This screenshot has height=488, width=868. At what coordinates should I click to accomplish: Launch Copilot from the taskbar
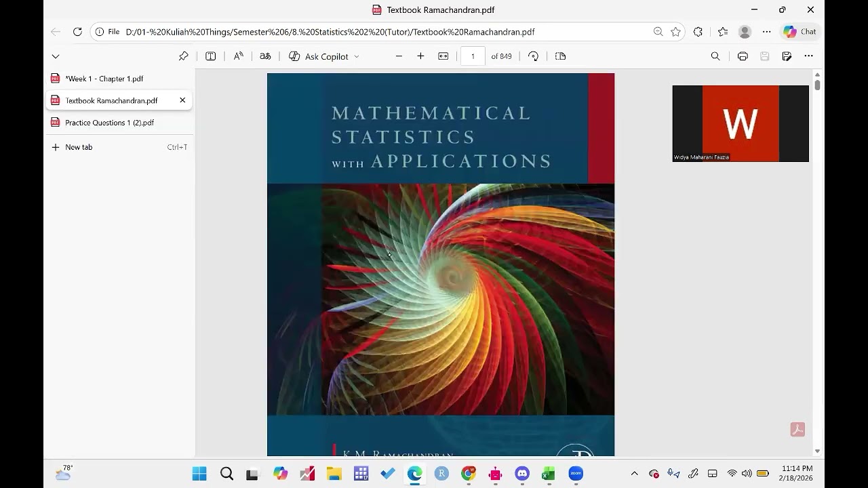point(280,474)
